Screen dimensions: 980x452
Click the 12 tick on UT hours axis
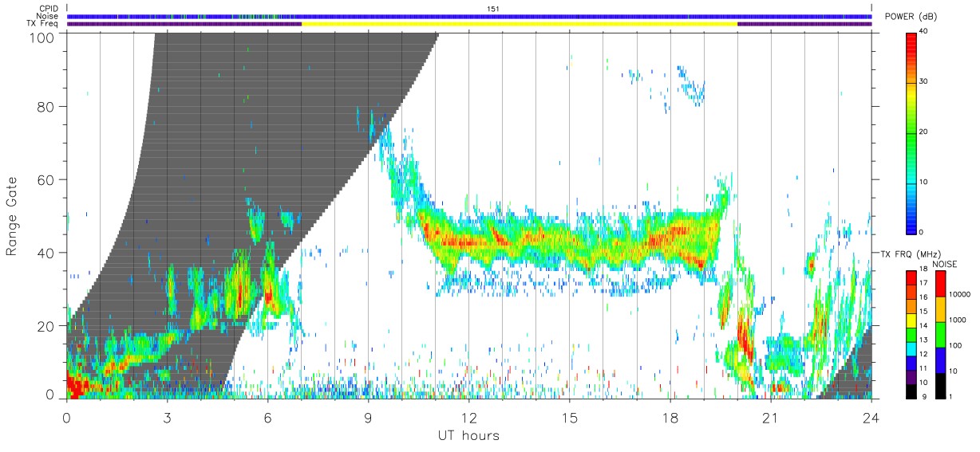point(469,417)
